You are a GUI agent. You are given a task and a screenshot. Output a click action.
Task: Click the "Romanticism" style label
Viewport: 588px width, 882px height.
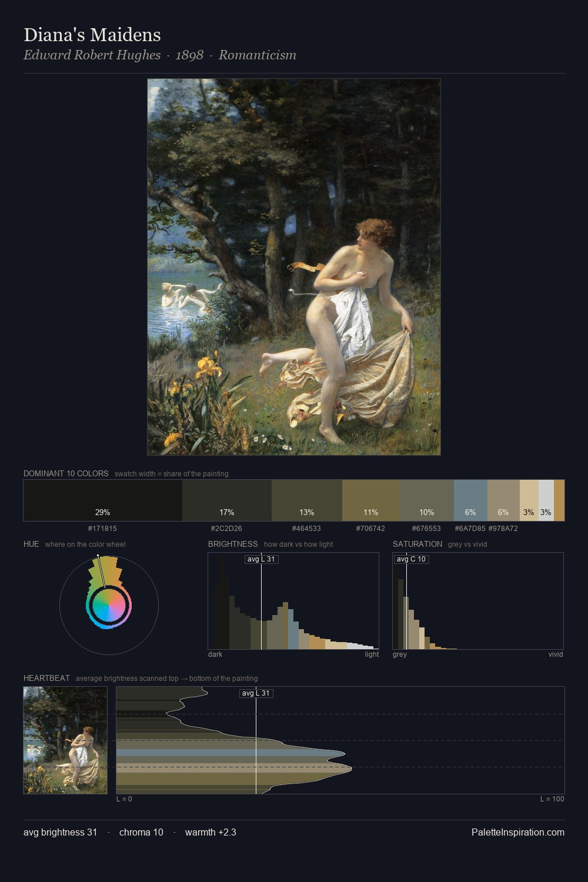[x=258, y=55]
